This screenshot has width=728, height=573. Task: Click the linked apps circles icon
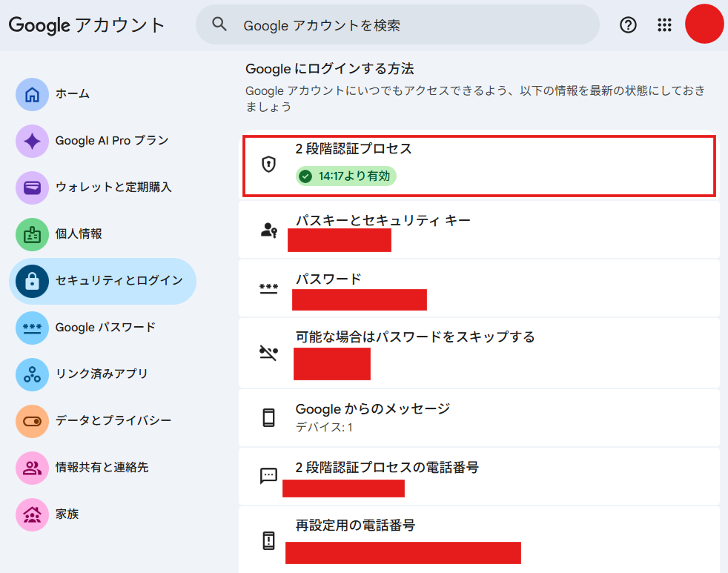click(32, 374)
